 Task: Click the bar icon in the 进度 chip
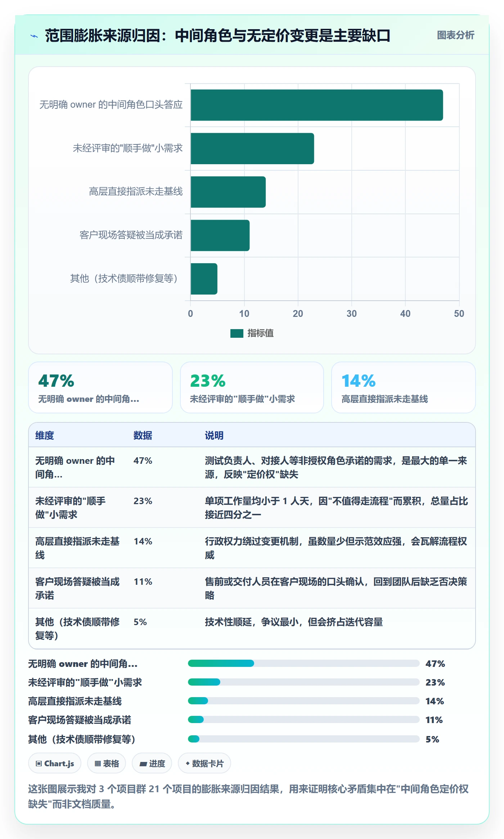click(x=143, y=764)
